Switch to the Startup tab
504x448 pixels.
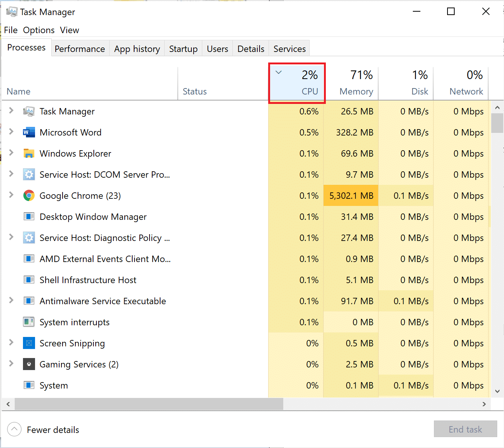(183, 48)
